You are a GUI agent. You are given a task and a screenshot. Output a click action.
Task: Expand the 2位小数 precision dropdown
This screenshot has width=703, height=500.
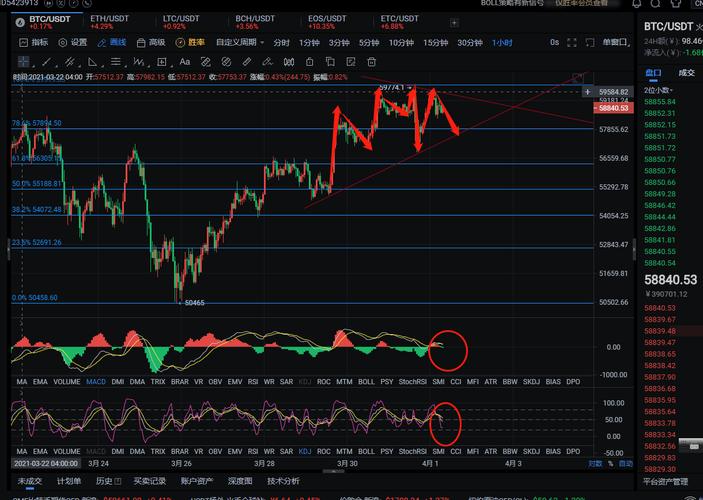tap(659, 89)
